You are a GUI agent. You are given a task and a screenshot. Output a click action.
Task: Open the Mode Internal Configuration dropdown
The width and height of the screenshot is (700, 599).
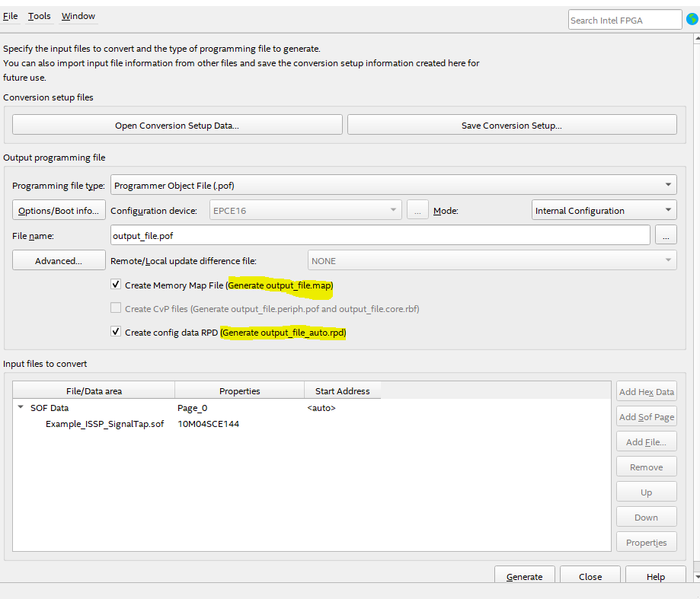pyautogui.click(x=604, y=210)
